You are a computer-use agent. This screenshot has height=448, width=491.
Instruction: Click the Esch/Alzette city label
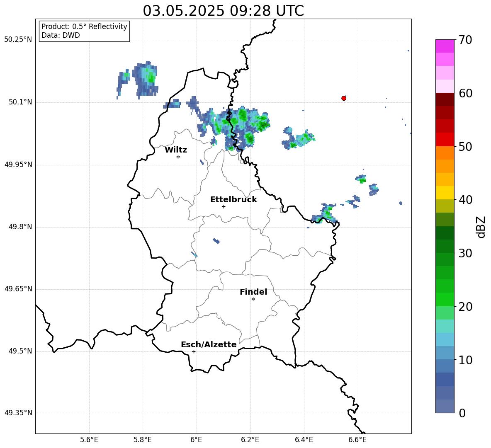(209, 344)
